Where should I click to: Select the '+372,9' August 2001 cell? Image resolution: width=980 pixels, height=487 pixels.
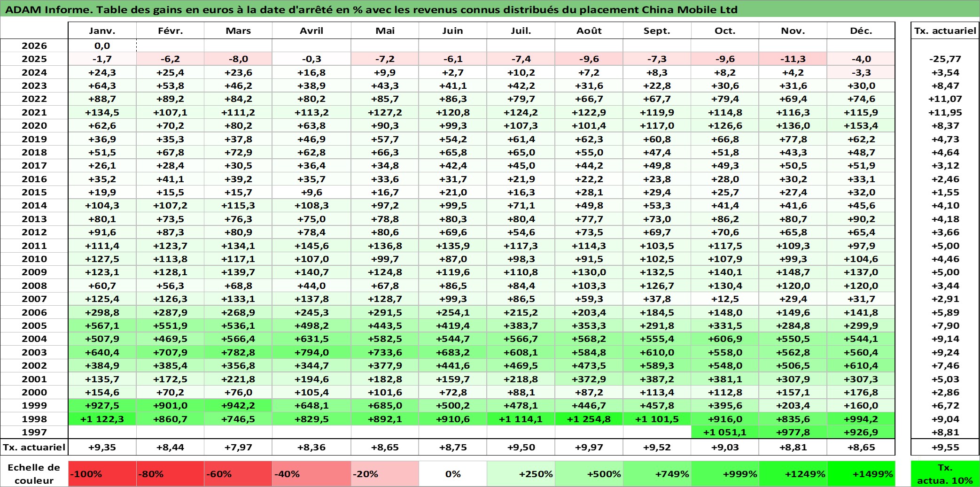pos(589,379)
